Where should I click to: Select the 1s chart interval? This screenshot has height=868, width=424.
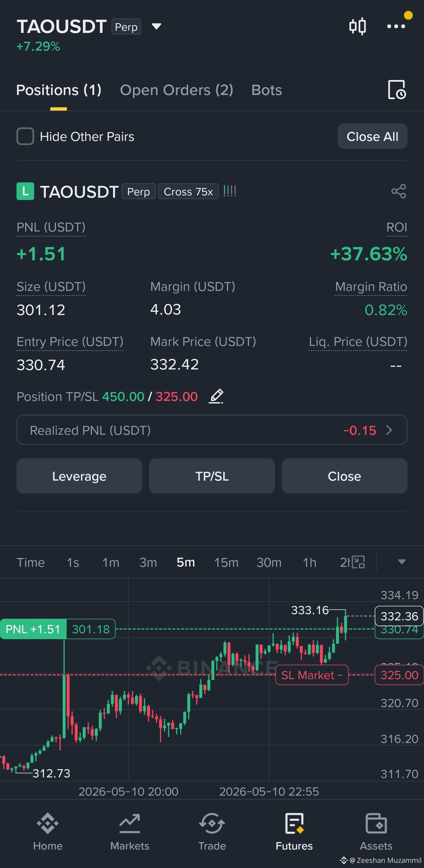point(73,562)
